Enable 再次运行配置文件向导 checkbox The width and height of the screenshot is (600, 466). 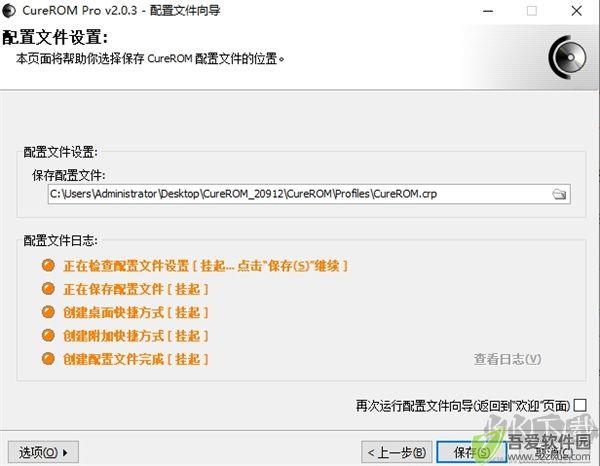tap(580, 405)
